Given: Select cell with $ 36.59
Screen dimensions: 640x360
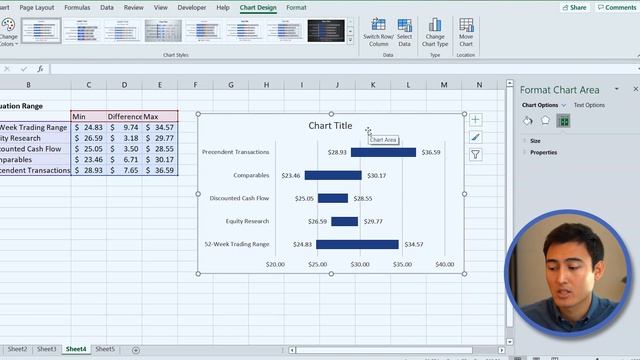Looking at the screenshot, I should click(x=160, y=170).
